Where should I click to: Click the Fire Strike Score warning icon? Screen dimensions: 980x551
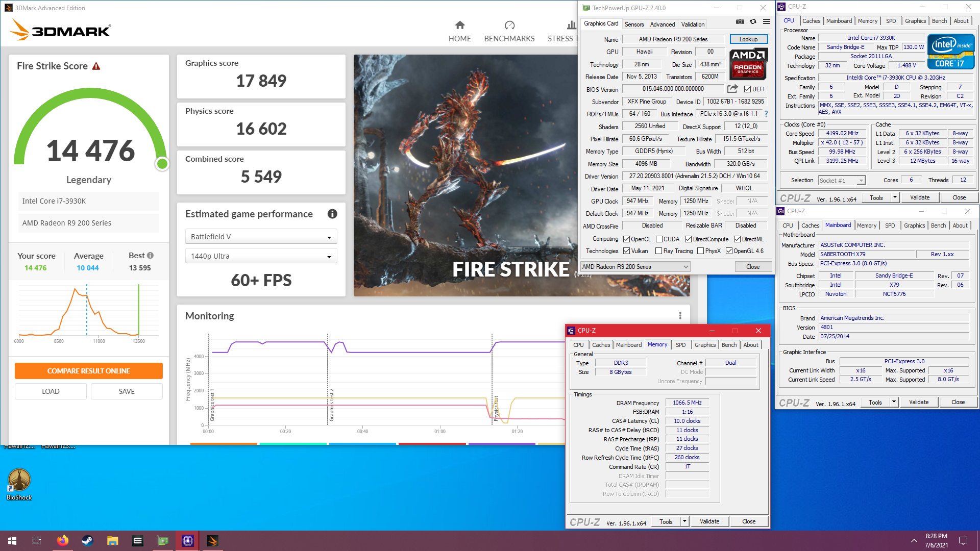pos(96,66)
